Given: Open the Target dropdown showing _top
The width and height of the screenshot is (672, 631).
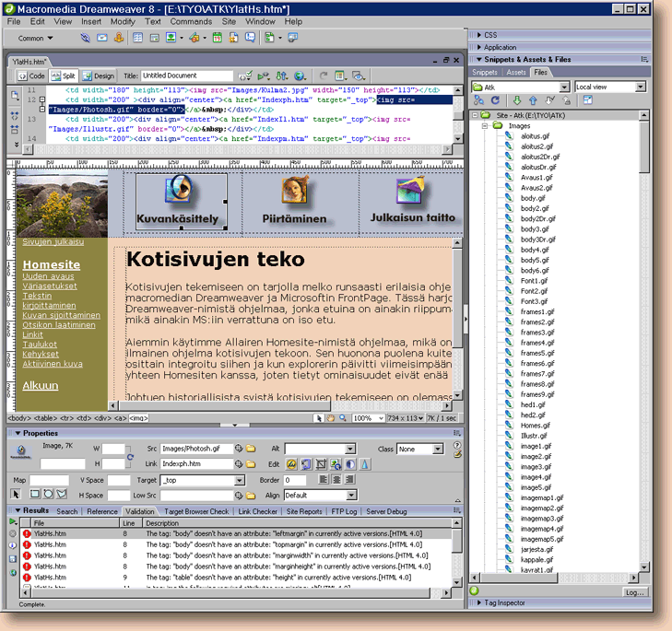Looking at the screenshot, I should tap(236, 480).
